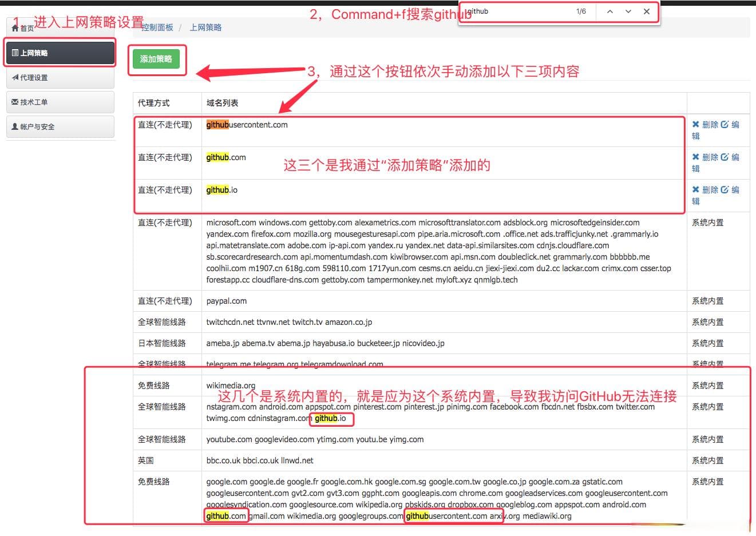Click the ameba.jp abema.tv domain cell
This screenshot has height=536, width=756.
[444, 343]
